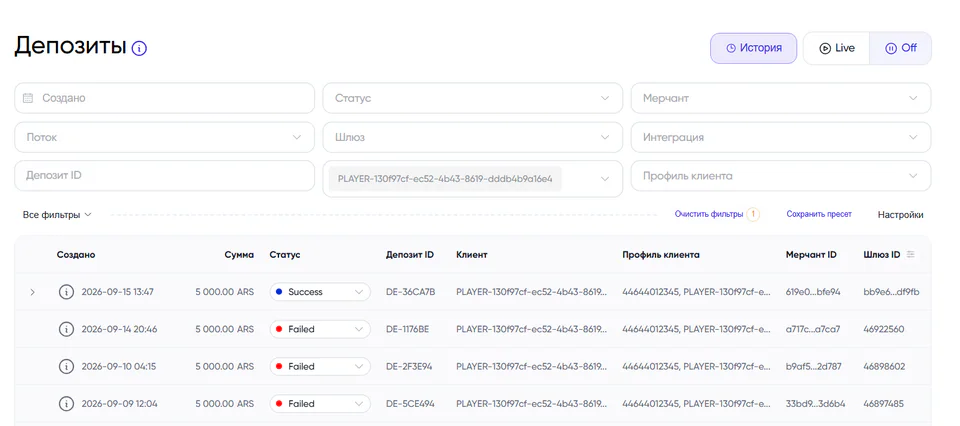Open the info icon next to Депозиты title

pyautogui.click(x=140, y=48)
